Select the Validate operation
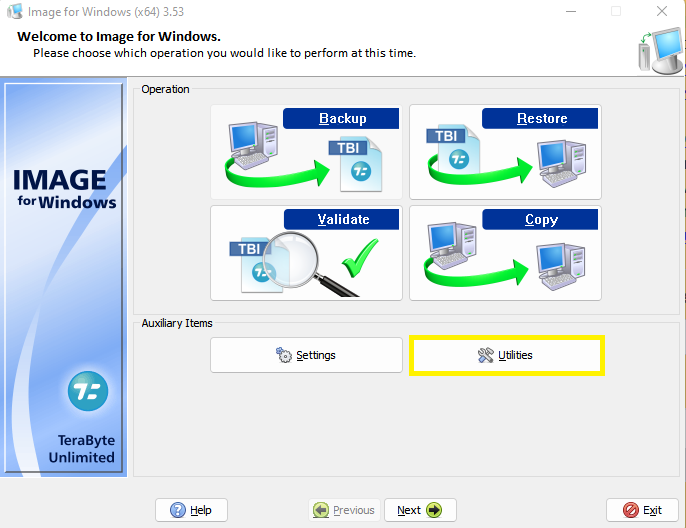 point(306,253)
